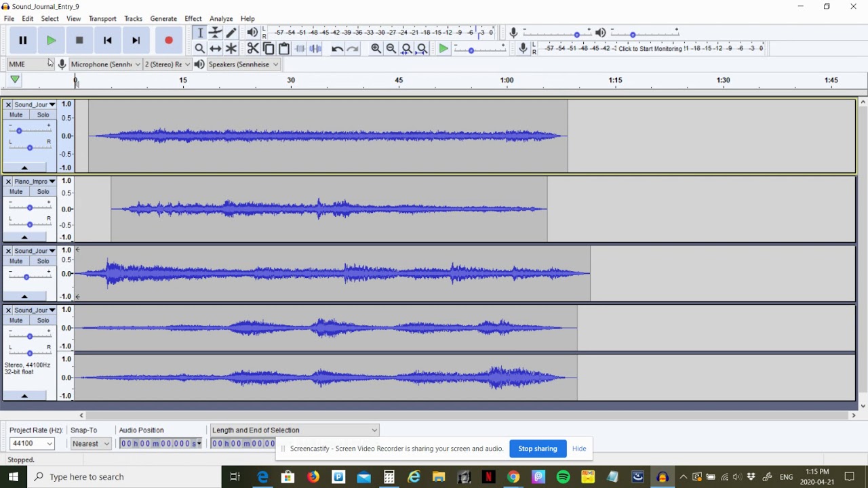Choose the Time Shift tool

pos(216,48)
